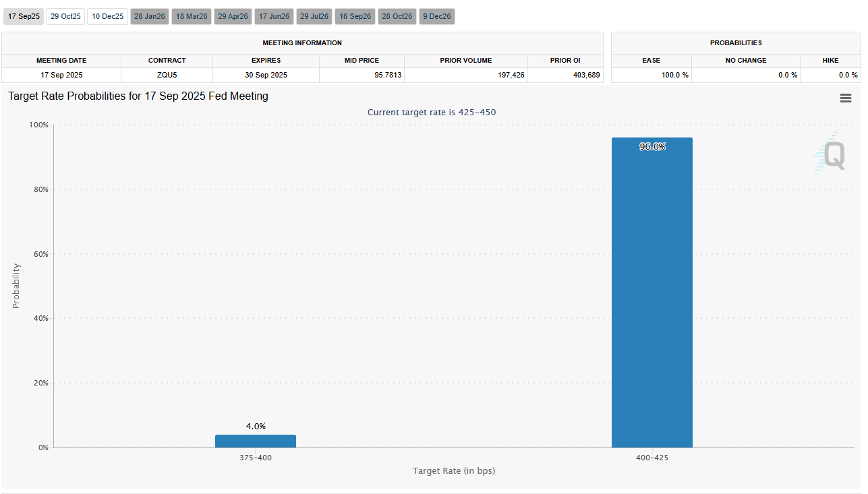The image size is (868, 494).
Task: Click the QuikStrike Q logo watermark
Action: click(x=829, y=155)
